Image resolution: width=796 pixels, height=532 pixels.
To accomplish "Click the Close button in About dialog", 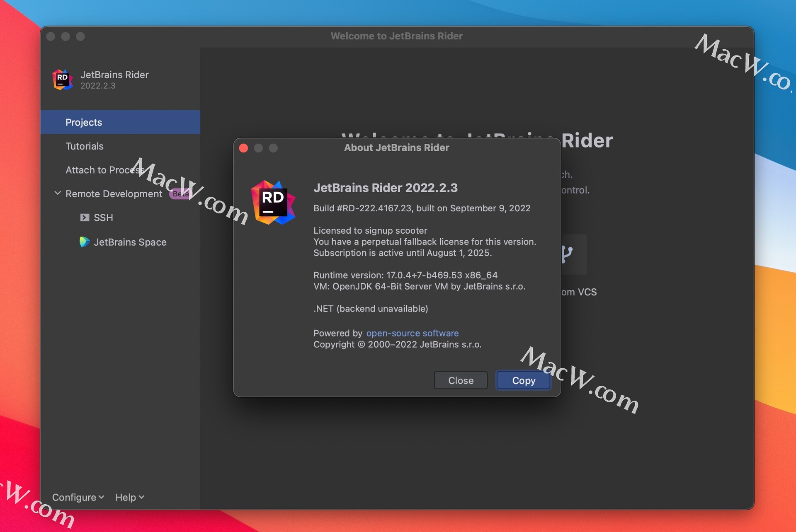I will coord(461,380).
